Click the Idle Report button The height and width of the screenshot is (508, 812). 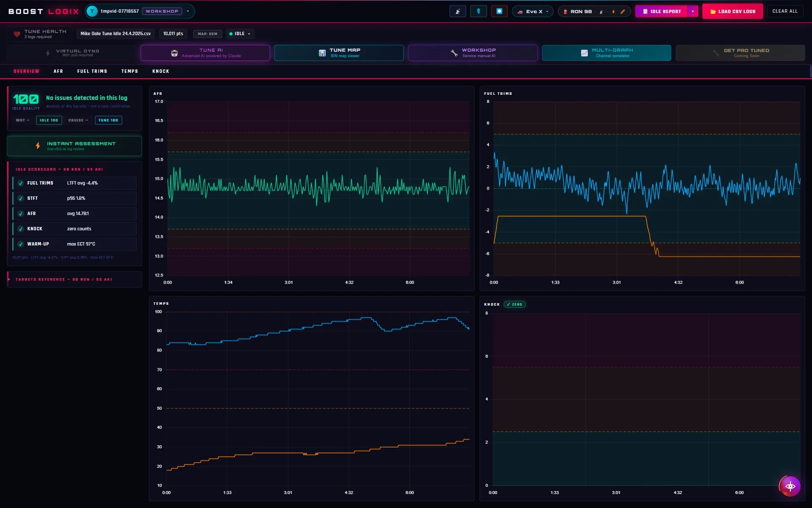[661, 11]
